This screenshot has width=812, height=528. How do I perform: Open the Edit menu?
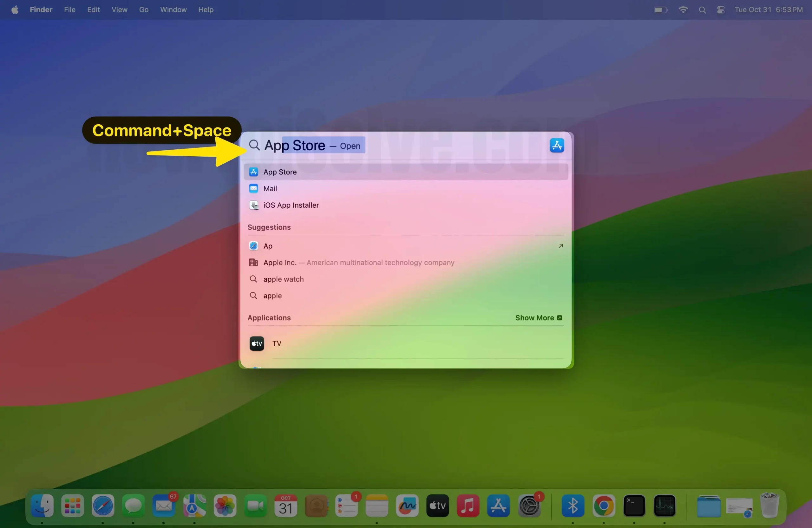pyautogui.click(x=93, y=10)
